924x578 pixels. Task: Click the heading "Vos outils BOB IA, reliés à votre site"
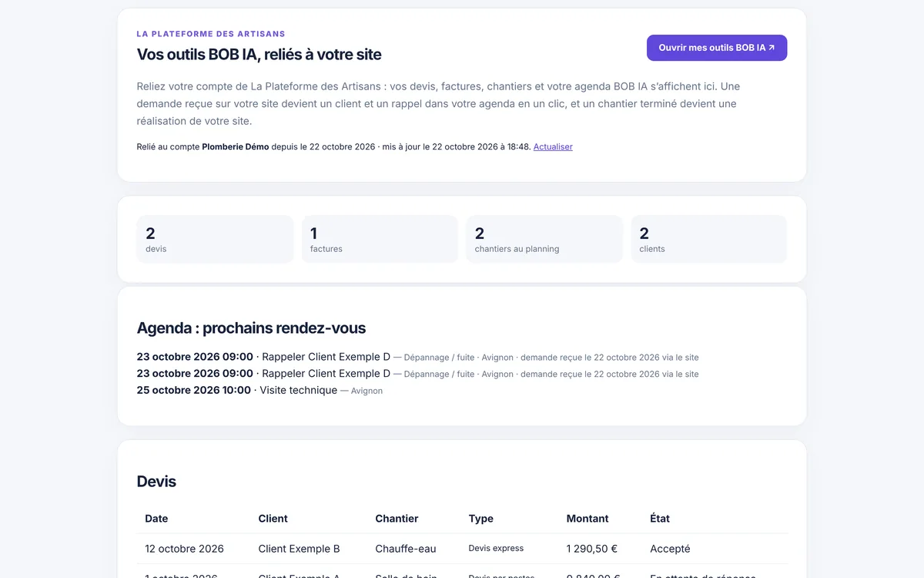[259, 55]
